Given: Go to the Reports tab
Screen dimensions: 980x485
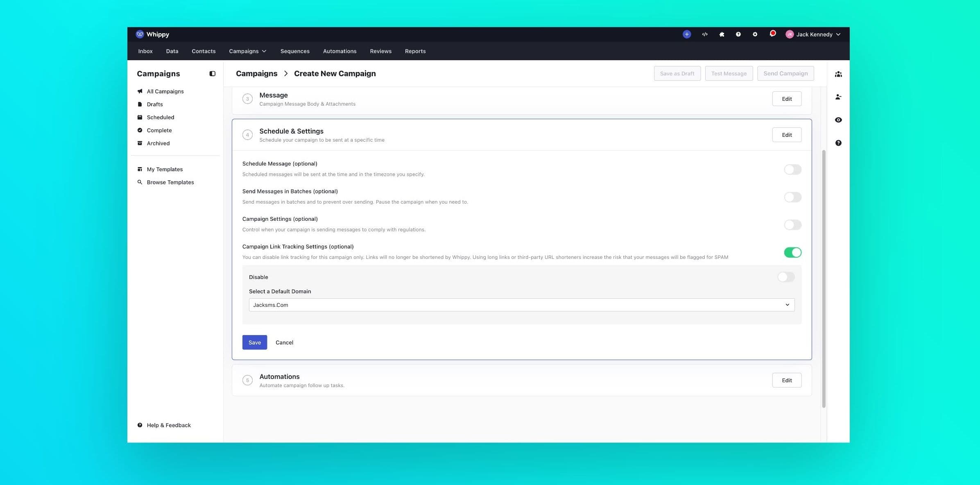Looking at the screenshot, I should point(415,51).
